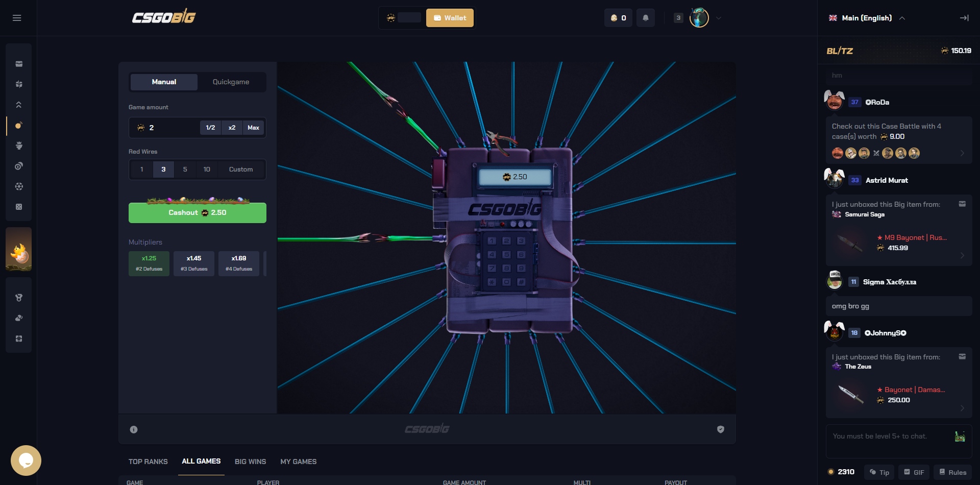Image resolution: width=980 pixels, height=485 pixels.
Task: Open provably fair shield icon
Action: 721,429
